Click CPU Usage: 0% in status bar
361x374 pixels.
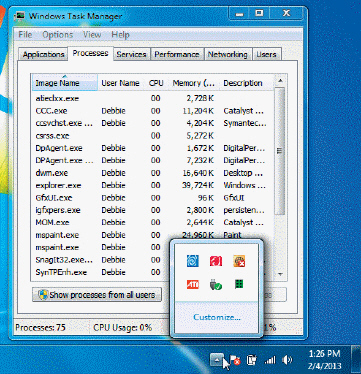(123, 328)
